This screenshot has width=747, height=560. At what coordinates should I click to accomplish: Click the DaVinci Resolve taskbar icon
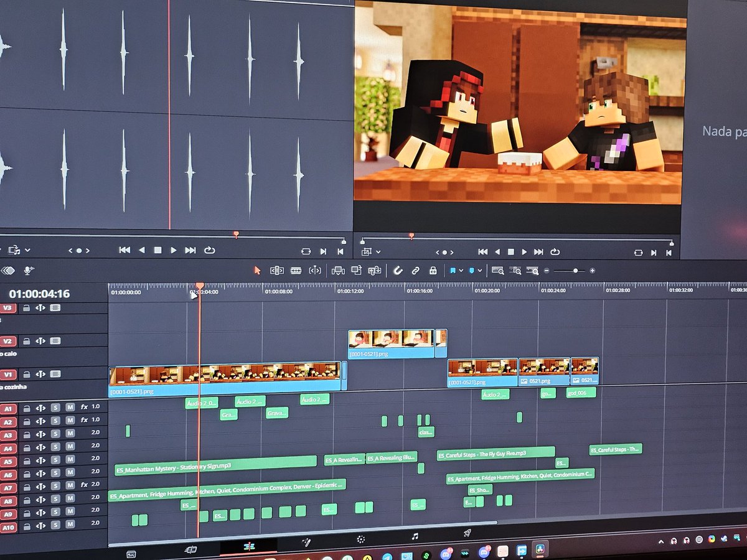(x=540, y=549)
